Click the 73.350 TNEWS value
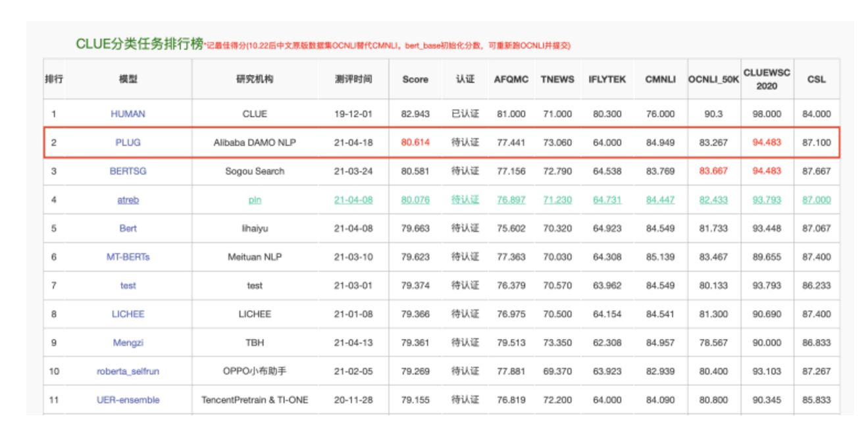Image resolution: width=868 pixels, height=424 pixels. [557, 343]
